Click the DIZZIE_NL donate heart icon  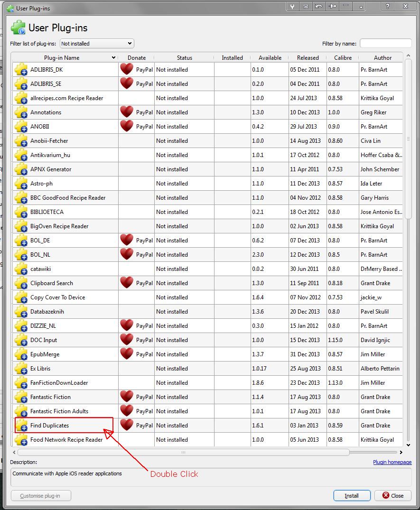click(x=127, y=325)
